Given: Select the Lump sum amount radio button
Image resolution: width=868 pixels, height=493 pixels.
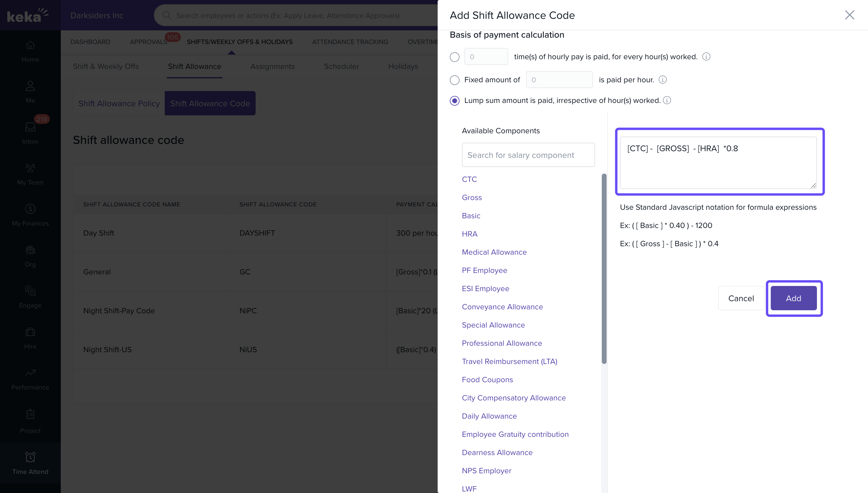Looking at the screenshot, I should coord(454,100).
